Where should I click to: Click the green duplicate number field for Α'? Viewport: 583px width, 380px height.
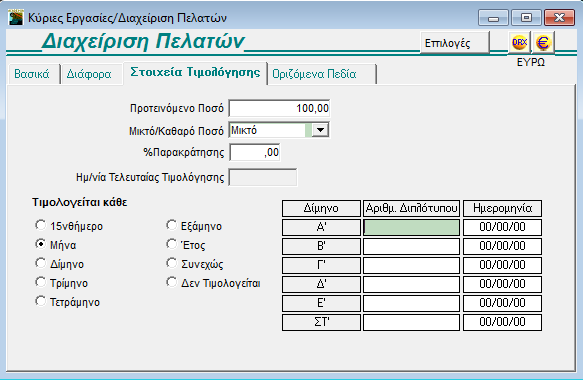(411, 227)
